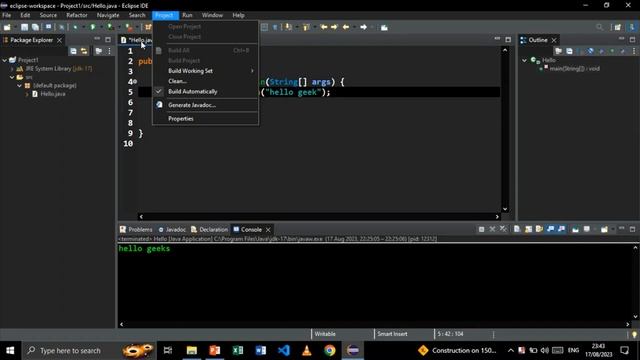
Task: Close the Outline tab
Action: (554, 40)
